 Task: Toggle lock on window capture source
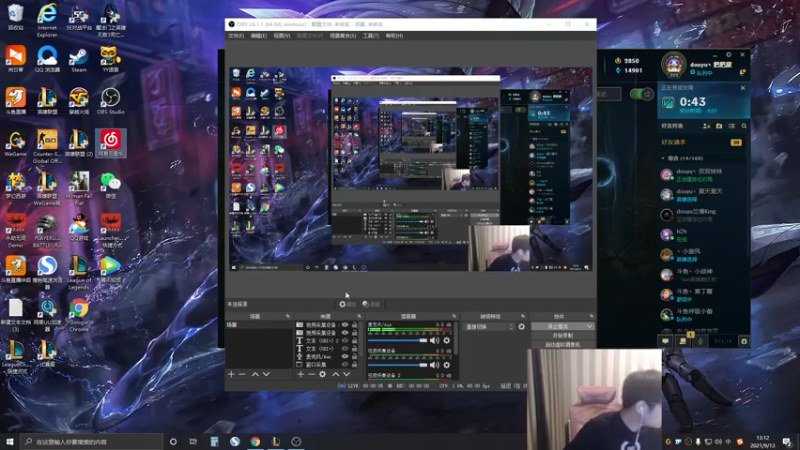point(354,364)
